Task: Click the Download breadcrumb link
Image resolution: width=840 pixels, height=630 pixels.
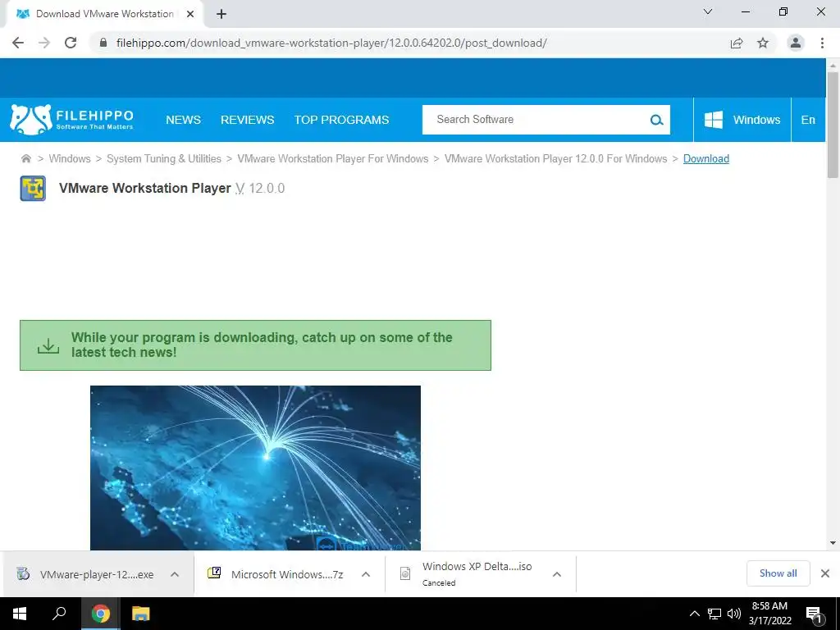Action: (706, 158)
